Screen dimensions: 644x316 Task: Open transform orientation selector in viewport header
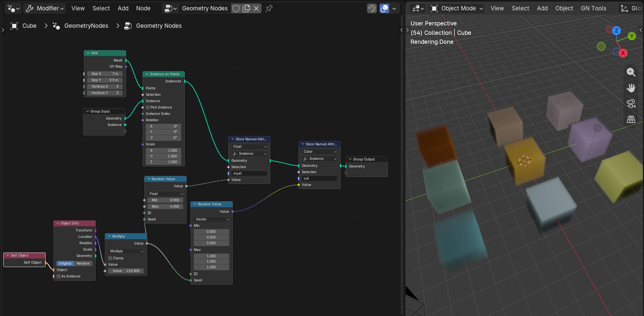pos(631,8)
